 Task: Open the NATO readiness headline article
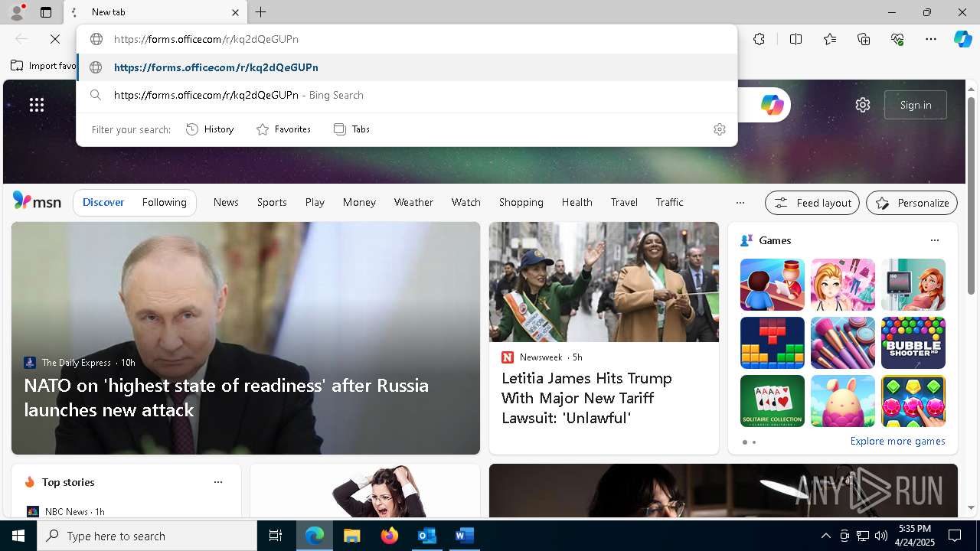227,397
